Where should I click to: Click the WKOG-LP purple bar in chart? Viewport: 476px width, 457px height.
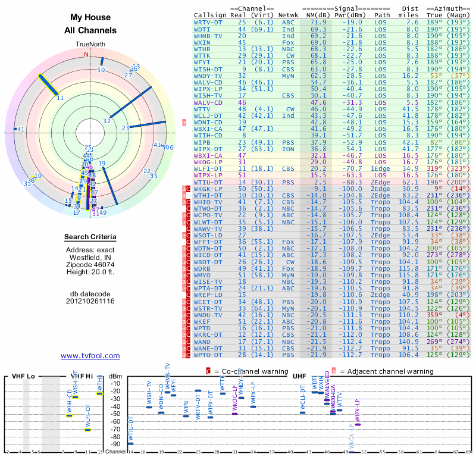[x=234, y=414]
